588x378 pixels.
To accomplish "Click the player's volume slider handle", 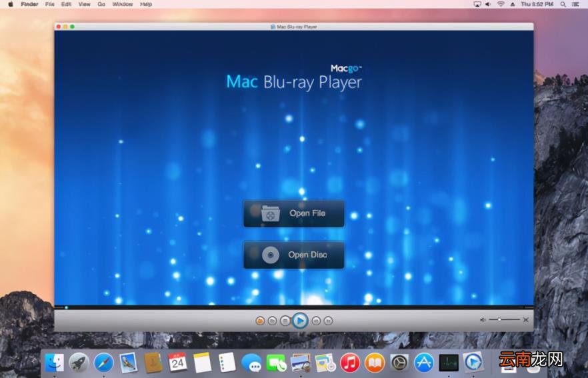I will [499, 319].
